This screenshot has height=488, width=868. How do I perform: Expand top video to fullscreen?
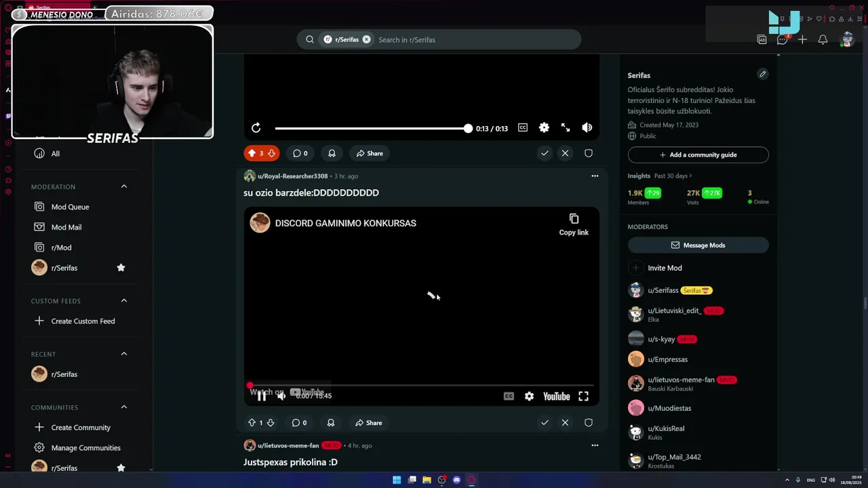click(566, 127)
